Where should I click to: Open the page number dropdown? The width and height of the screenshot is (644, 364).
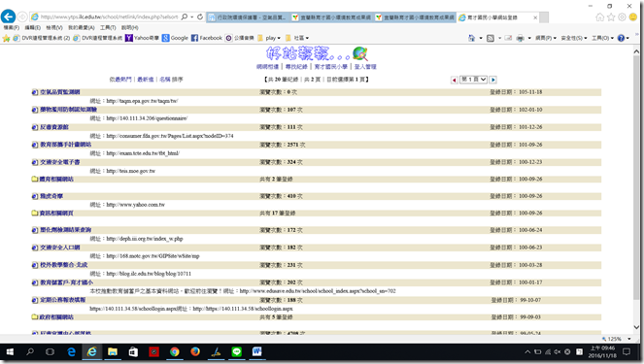[x=473, y=80]
